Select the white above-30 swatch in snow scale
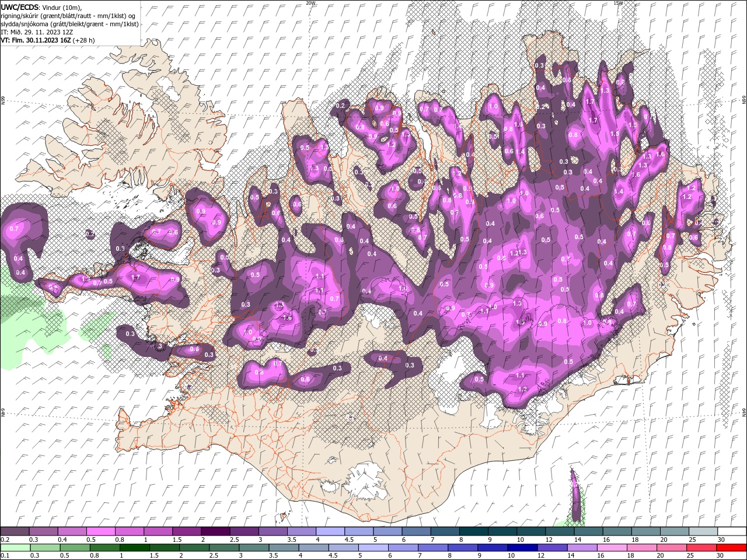The width and height of the screenshot is (747, 560). 732,531
